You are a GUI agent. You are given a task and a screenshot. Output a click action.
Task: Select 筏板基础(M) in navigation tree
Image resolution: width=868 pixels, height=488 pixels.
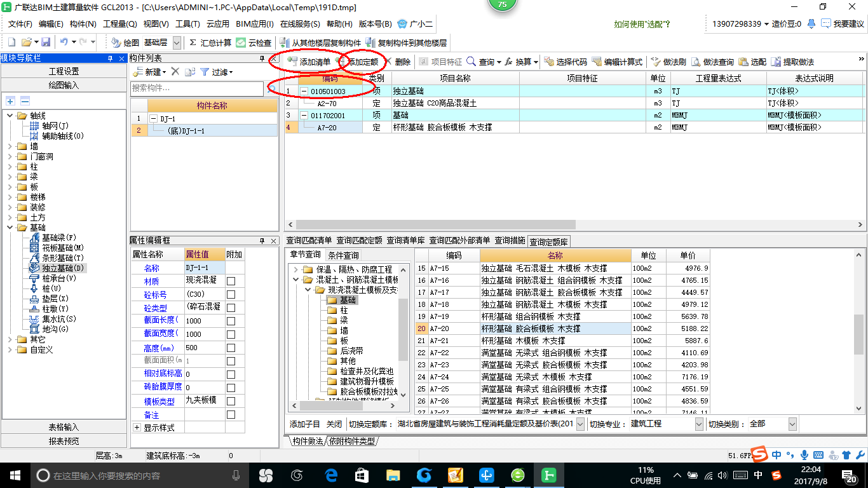point(63,248)
